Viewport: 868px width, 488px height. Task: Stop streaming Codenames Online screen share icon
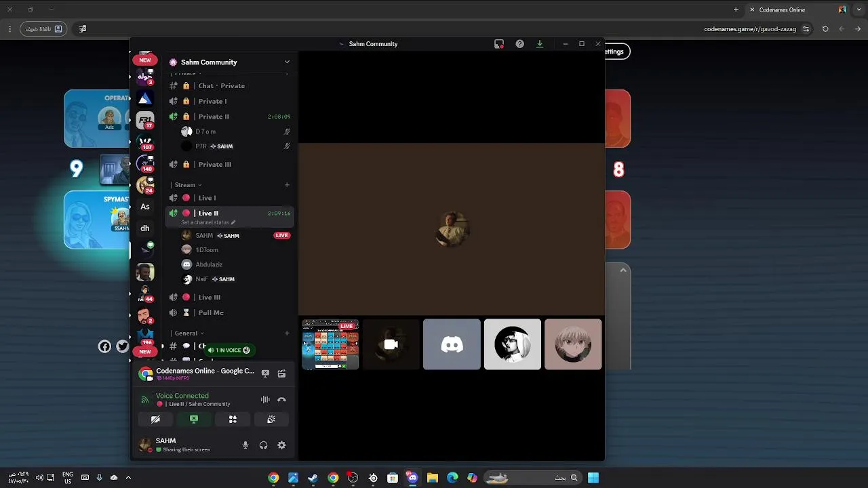[265, 373]
